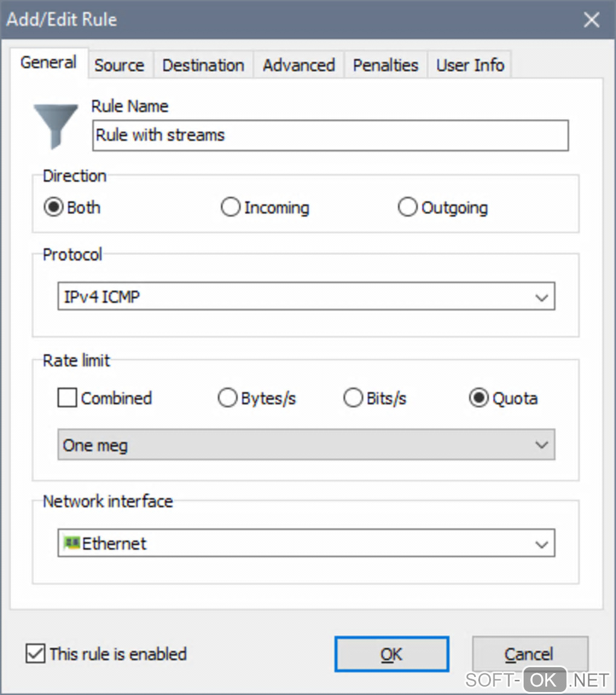616x695 pixels.
Task: Toggle This rule is enabled checkbox
Action: click(x=36, y=654)
